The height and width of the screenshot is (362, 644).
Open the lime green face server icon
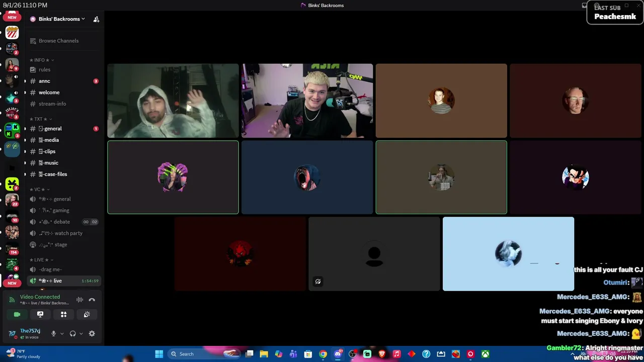[12, 184]
